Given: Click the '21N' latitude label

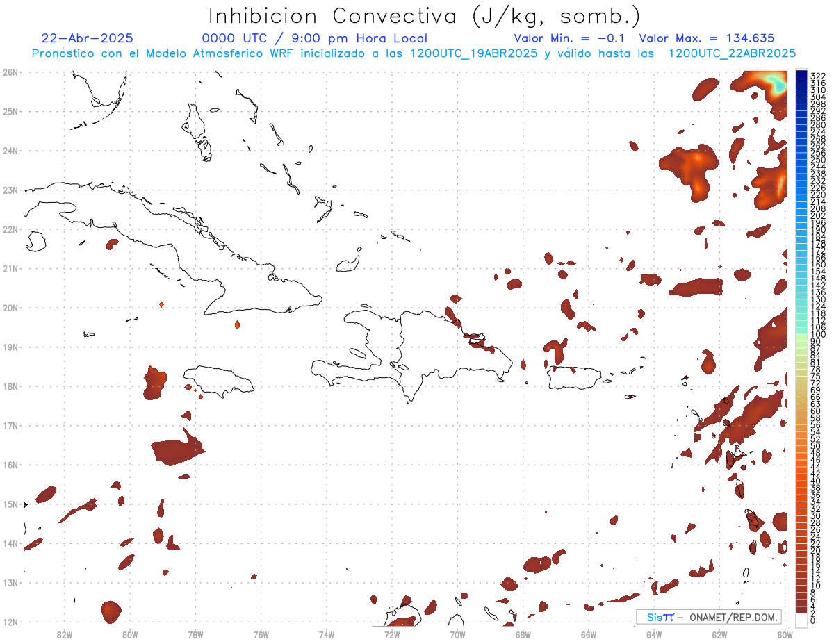Looking at the screenshot, I should [x=10, y=268].
